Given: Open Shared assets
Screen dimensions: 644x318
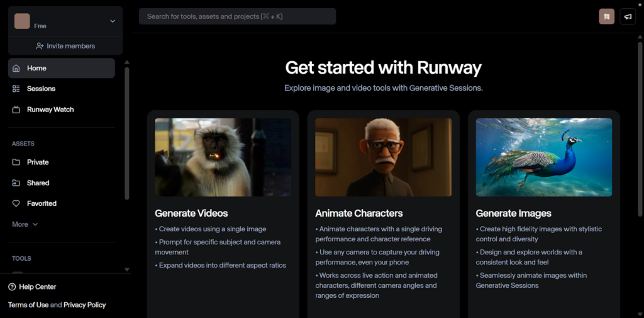Looking at the screenshot, I should click(62, 183).
